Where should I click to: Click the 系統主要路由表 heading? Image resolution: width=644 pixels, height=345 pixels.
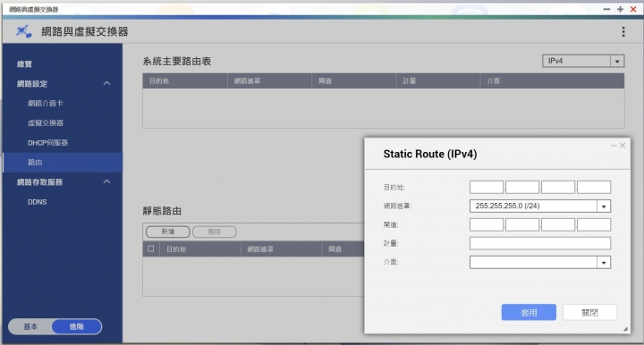pos(177,62)
